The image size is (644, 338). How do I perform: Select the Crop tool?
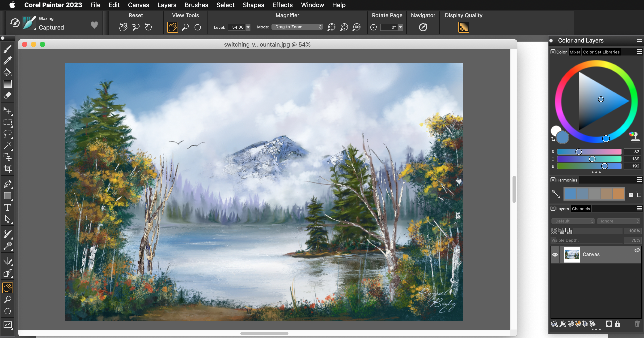coord(8,169)
